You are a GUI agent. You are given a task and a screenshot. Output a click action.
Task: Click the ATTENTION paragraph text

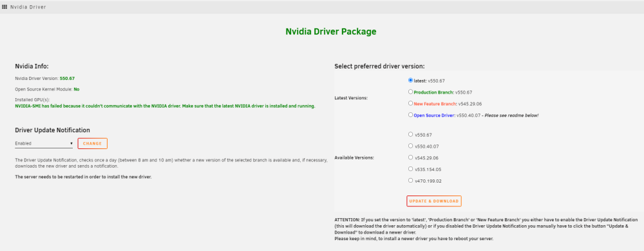pos(486,229)
